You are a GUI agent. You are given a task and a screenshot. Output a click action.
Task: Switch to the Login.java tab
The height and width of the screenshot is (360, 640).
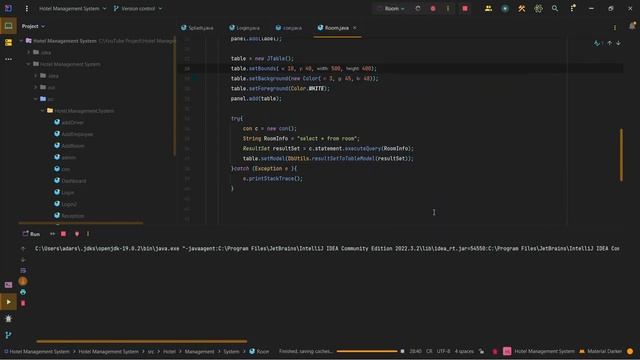244,28
